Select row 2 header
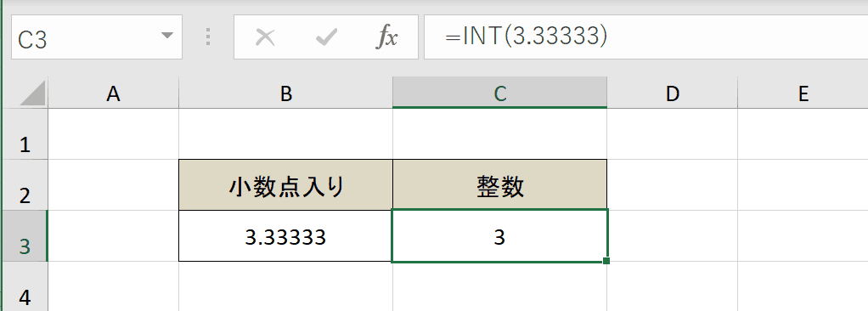Image resolution: width=868 pixels, height=311 pixels. pyautogui.click(x=25, y=185)
